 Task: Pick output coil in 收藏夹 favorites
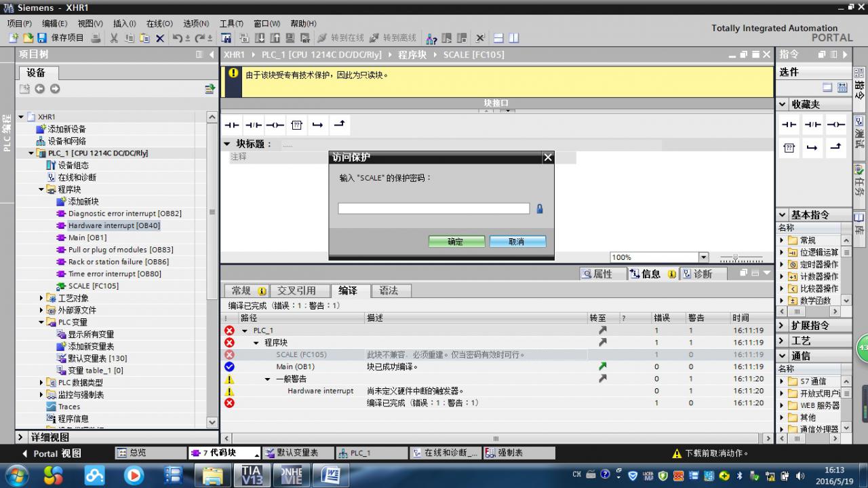(x=835, y=125)
